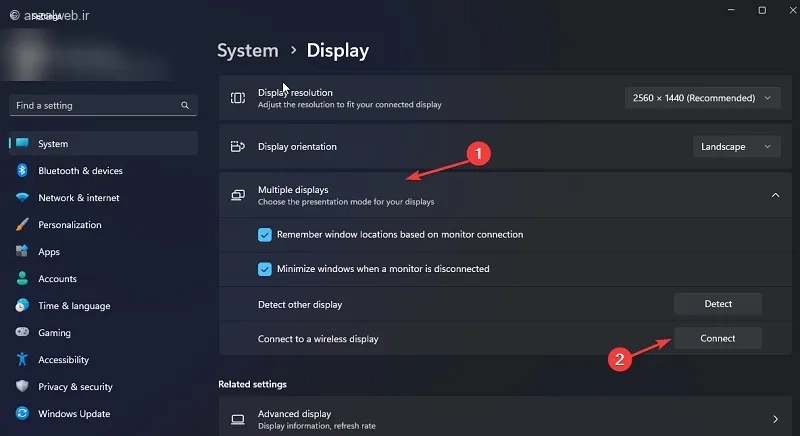The image size is (800, 436).
Task: Click the Accessibility figure icon
Action: coord(22,360)
